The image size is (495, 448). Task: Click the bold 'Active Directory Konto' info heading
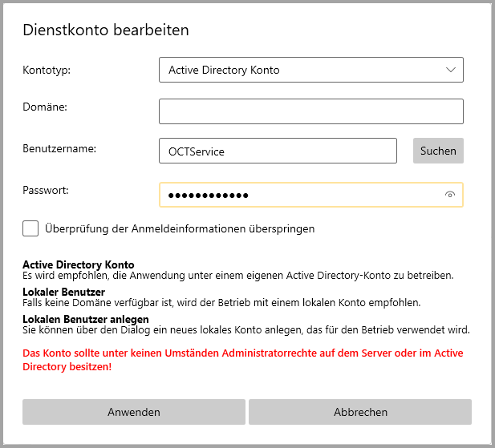(79, 264)
